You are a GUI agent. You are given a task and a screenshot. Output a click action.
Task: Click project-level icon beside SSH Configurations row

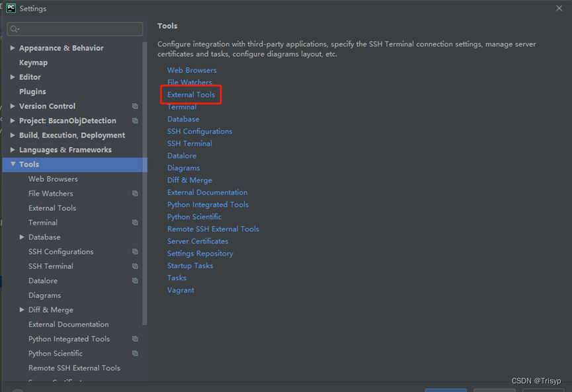[135, 252]
